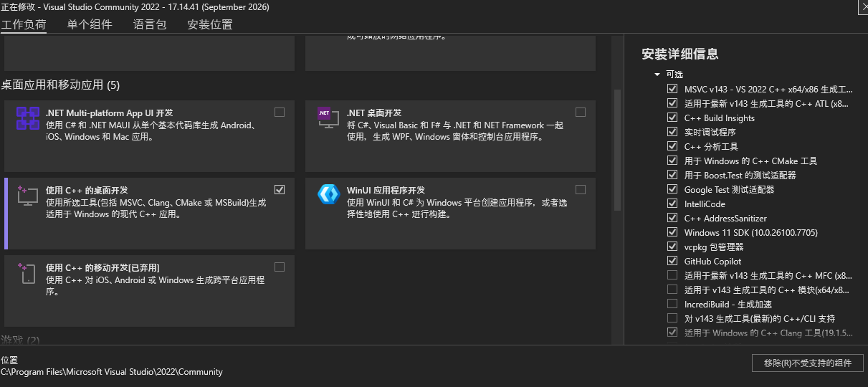Click the install path C:\Program Files\Microsoft Visual Studio
Viewport: 868px width, 387px height.
112,372
